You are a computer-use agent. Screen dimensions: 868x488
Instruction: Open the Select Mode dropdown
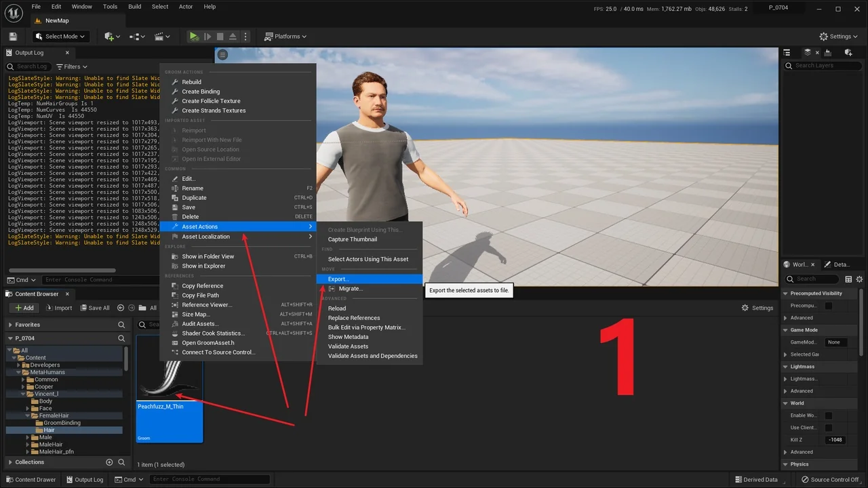[x=60, y=37]
